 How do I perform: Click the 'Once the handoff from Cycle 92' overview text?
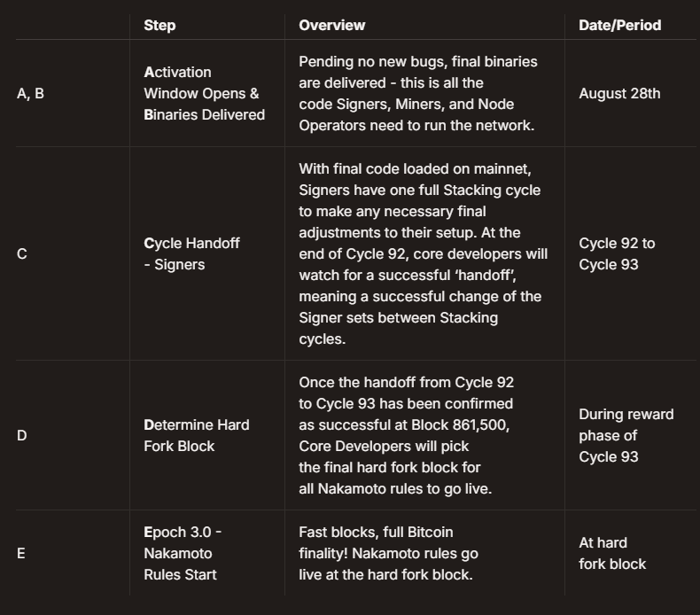click(x=406, y=435)
